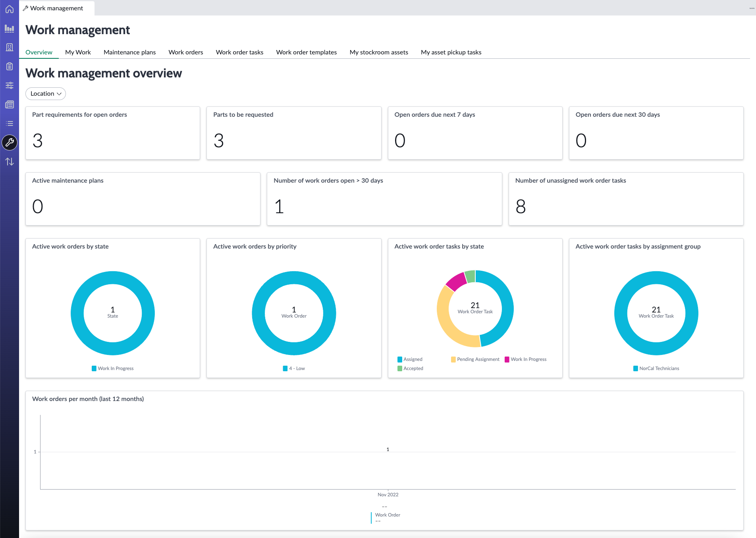Click Active work order tasks by assignment group title
This screenshot has height=538, width=756.
coord(638,247)
